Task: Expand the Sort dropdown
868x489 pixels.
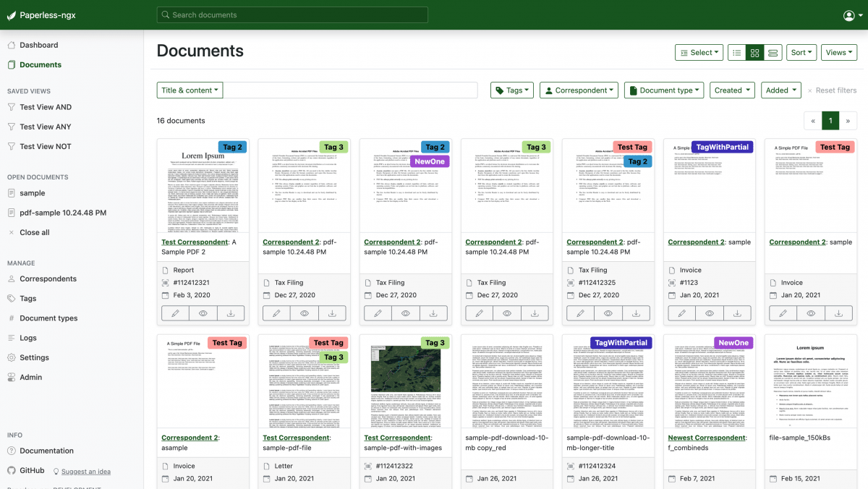Action: 801,52
